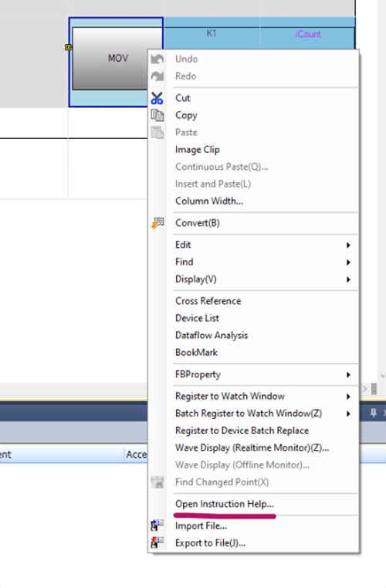386x588 pixels.
Task: Click the K1 operand cell
Action: pos(212,33)
